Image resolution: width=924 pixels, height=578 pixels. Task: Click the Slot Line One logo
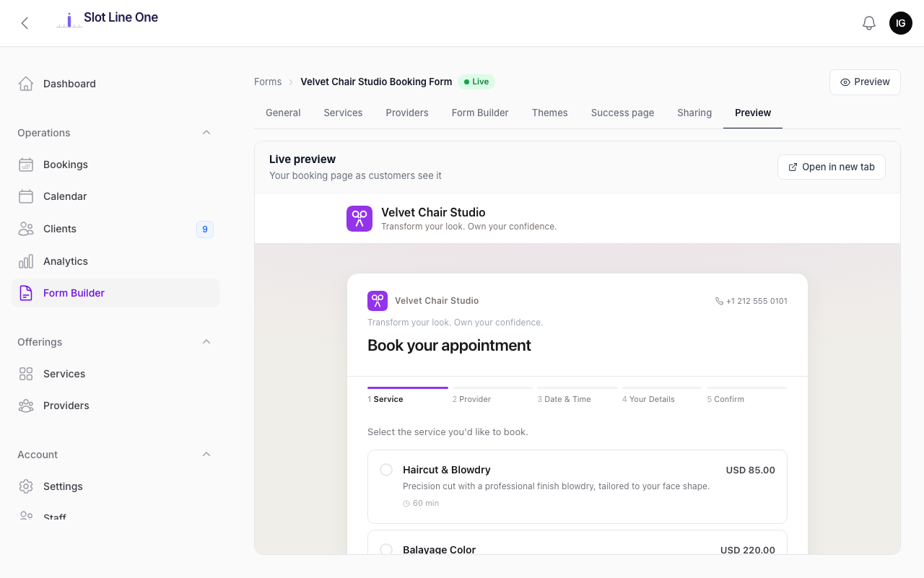coord(108,19)
